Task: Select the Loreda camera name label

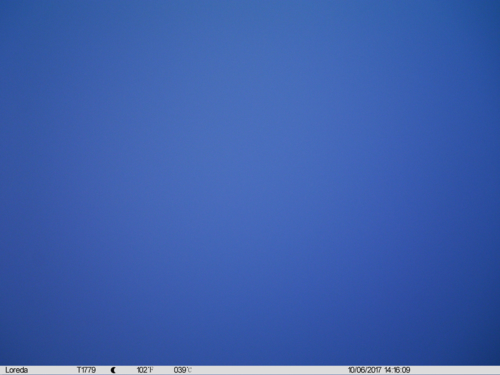Action: coord(17,370)
